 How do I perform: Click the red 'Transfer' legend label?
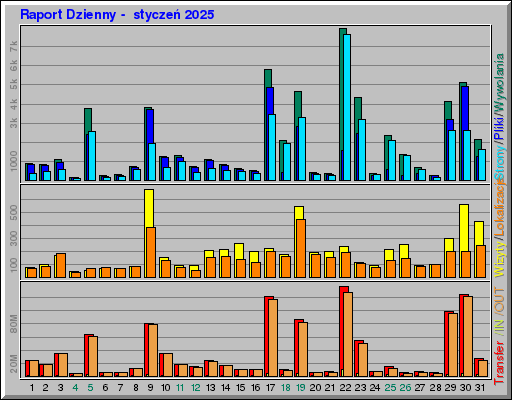[499, 362]
